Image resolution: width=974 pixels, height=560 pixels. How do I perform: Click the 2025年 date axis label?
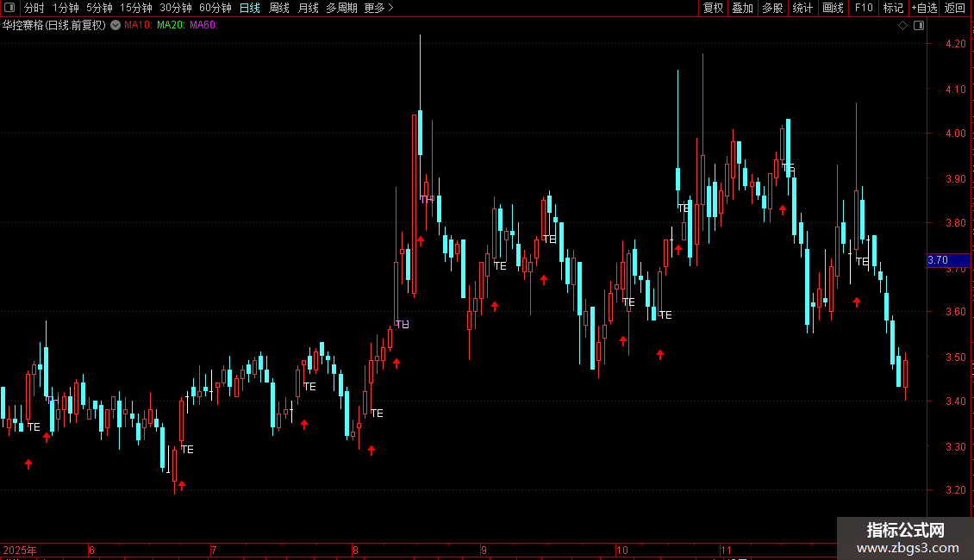coord(20,550)
